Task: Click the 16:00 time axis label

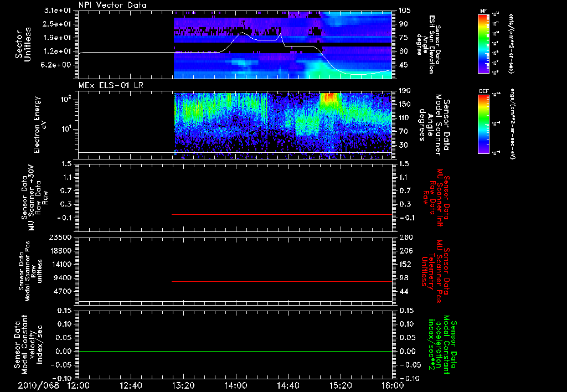Action: (393, 385)
